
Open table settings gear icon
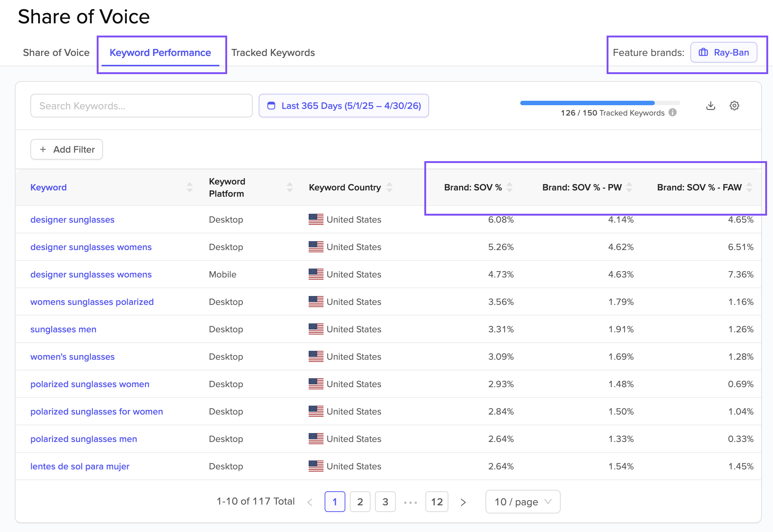pos(734,106)
